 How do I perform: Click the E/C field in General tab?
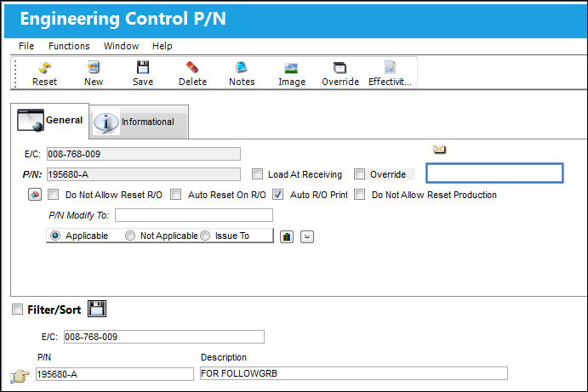pyautogui.click(x=144, y=154)
